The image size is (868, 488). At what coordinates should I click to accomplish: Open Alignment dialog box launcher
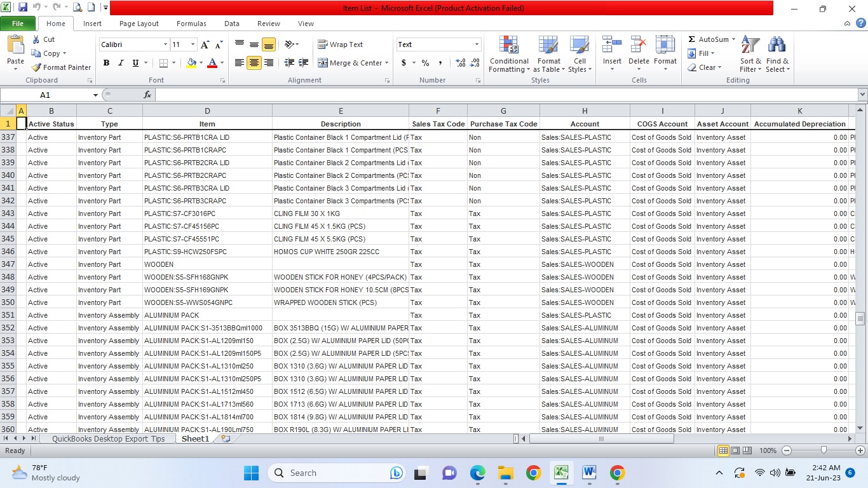[x=387, y=81]
